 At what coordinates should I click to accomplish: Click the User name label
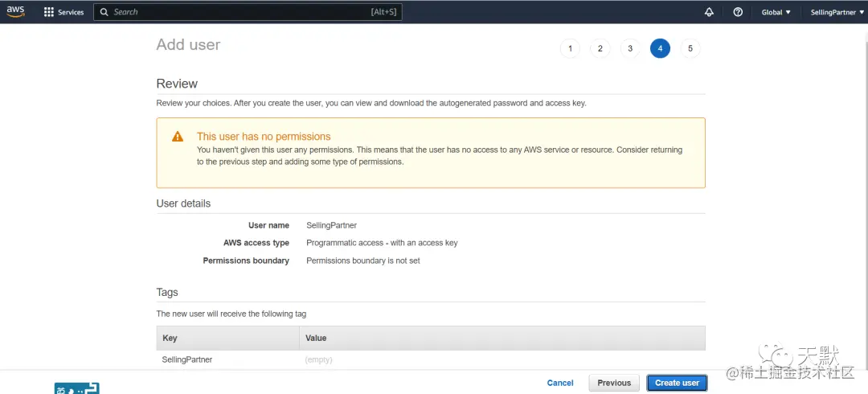click(x=269, y=225)
